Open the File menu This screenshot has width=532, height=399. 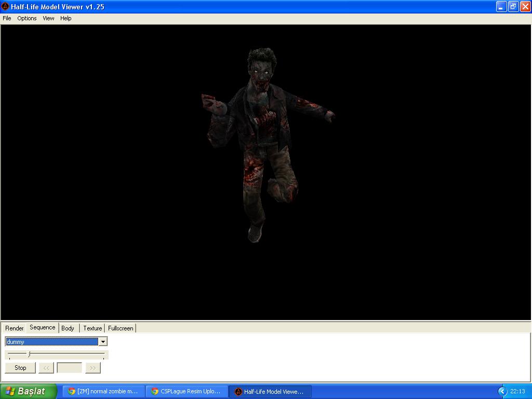pos(7,18)
